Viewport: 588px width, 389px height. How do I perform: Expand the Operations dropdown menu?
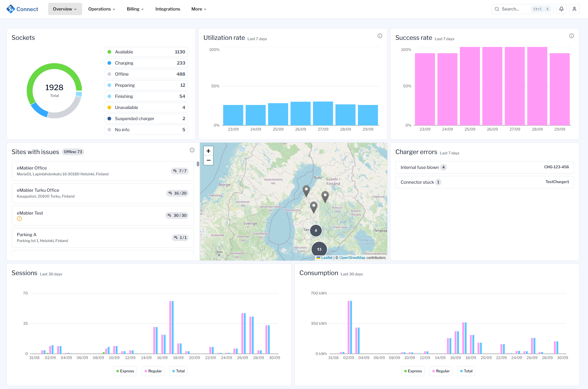tap(102, 9)
